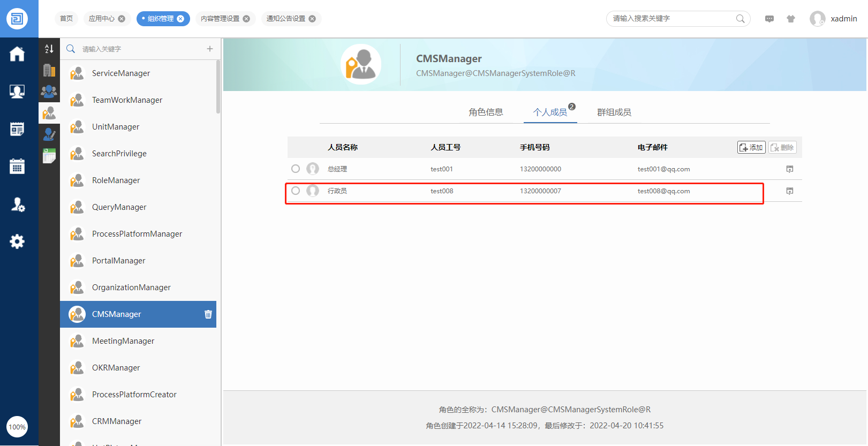Viewport: 868px width, 446px height.
Task: Focus the top search keyword field
Action: tap(672, 19)
